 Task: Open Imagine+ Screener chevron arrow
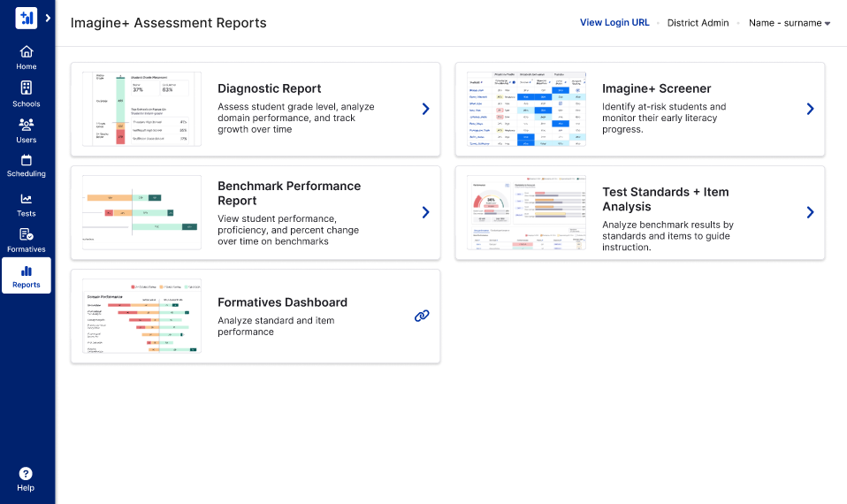click(x=810, y=109)
